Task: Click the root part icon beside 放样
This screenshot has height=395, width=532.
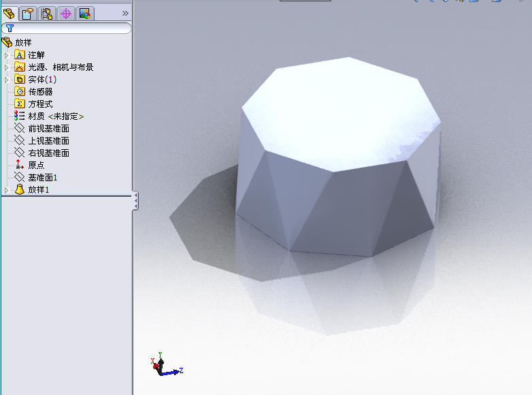Action: 7,42
